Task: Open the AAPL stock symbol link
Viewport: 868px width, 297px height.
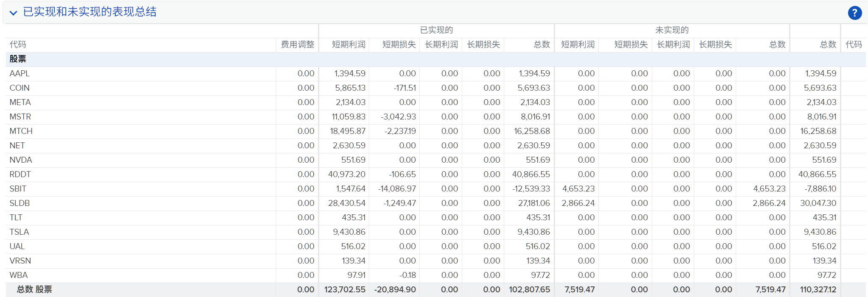Action: (20, 73)
